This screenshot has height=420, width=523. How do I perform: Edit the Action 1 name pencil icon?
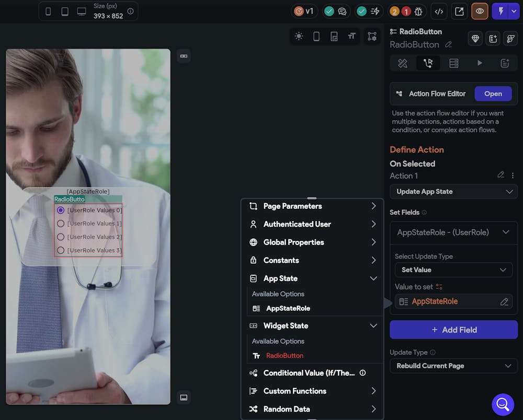click(x=501, y=175)
